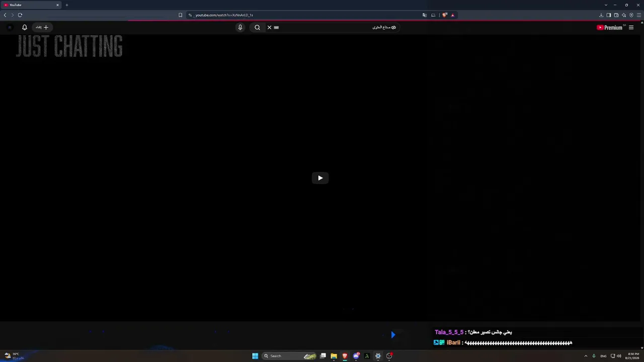Open Brave Rewards triangle icon

pyautogui.click(x=452, y=15)
